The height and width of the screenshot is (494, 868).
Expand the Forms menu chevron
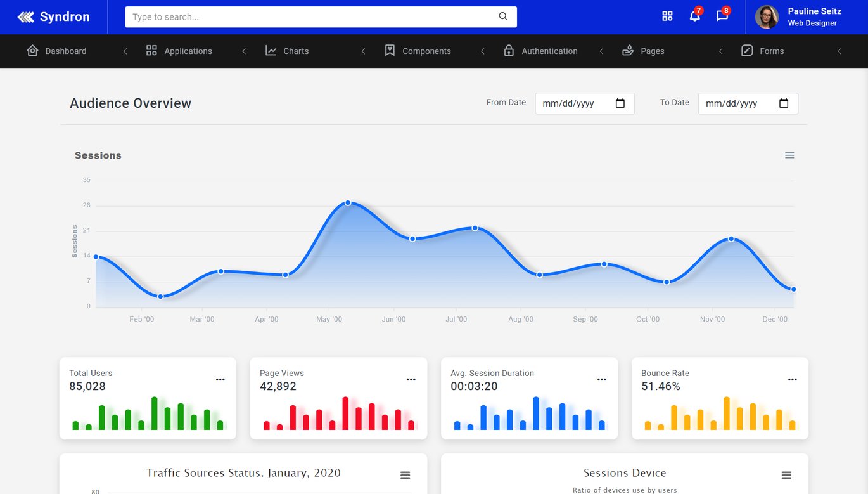pyautogui.click(x=839, y=51)
